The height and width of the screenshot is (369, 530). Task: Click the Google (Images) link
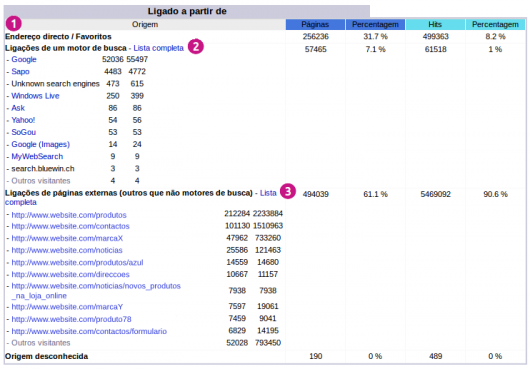coord(41,145)
